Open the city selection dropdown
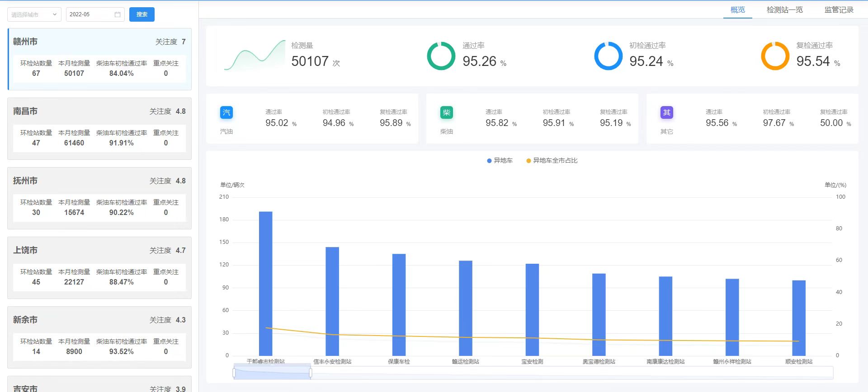 tap(34, 14)
